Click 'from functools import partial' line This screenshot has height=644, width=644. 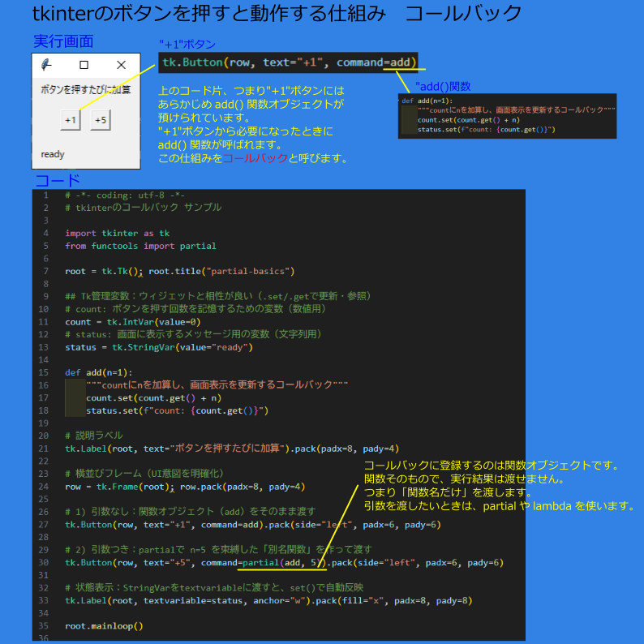point(140,246)
